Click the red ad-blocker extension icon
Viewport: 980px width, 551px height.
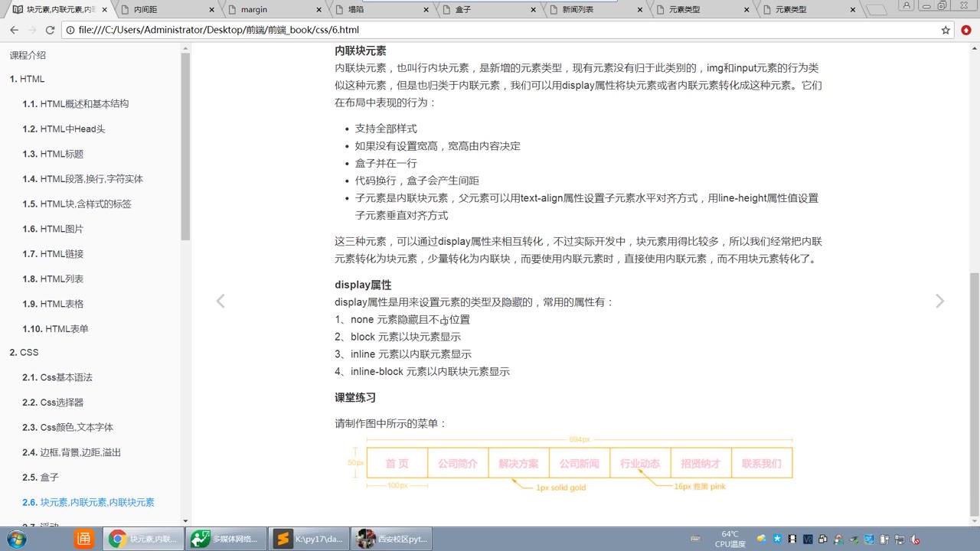click(967, 31)
